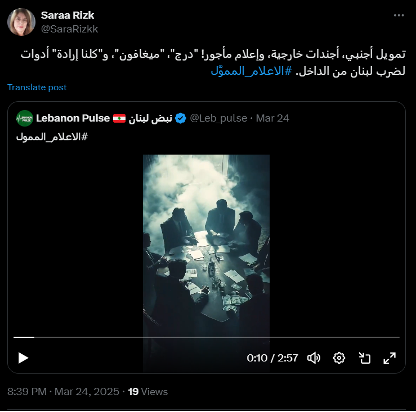Enter fullscreen with the expand arrows icon
Viewport: 416px width, 412px height.
click(x=389, y=358)
